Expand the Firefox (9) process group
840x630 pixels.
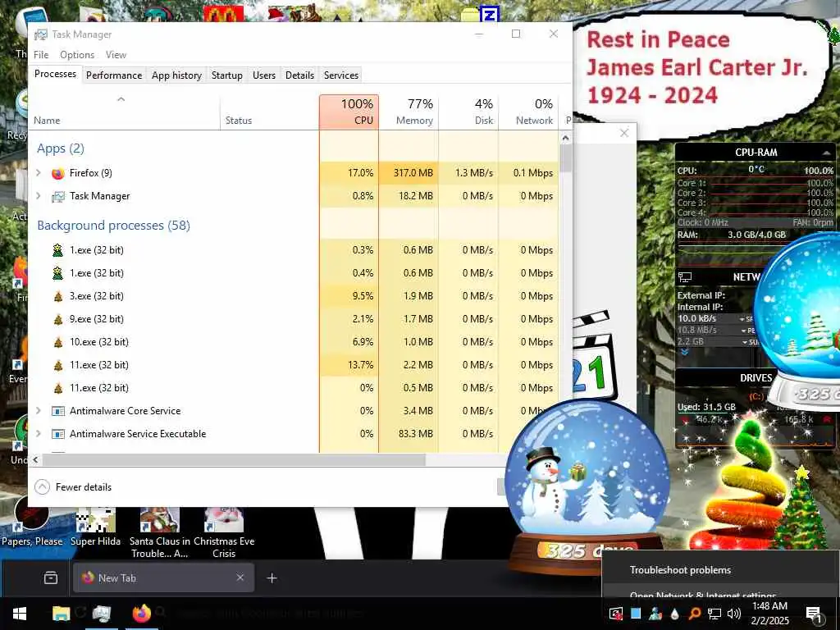click(x=38, y=172)
